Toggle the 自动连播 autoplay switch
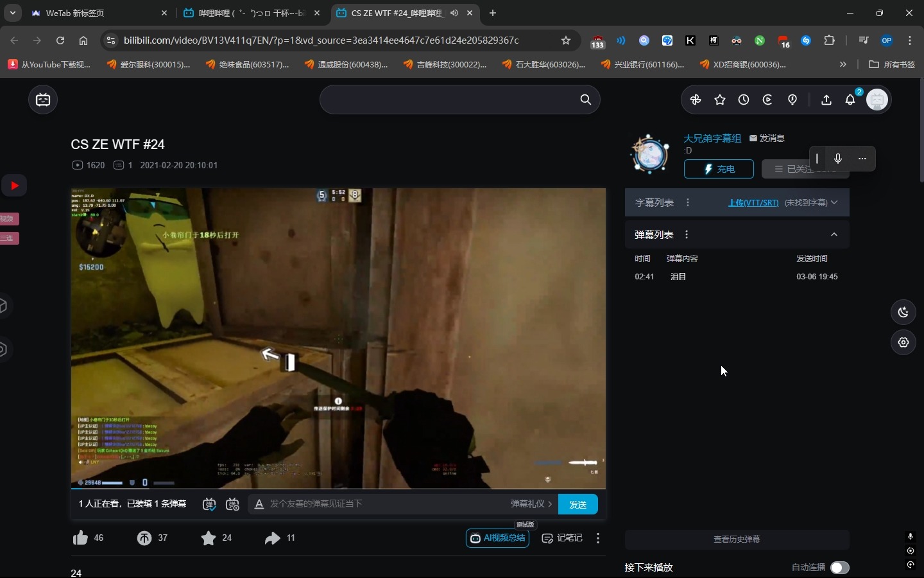The image size is (924, 578). coord(840,568)
